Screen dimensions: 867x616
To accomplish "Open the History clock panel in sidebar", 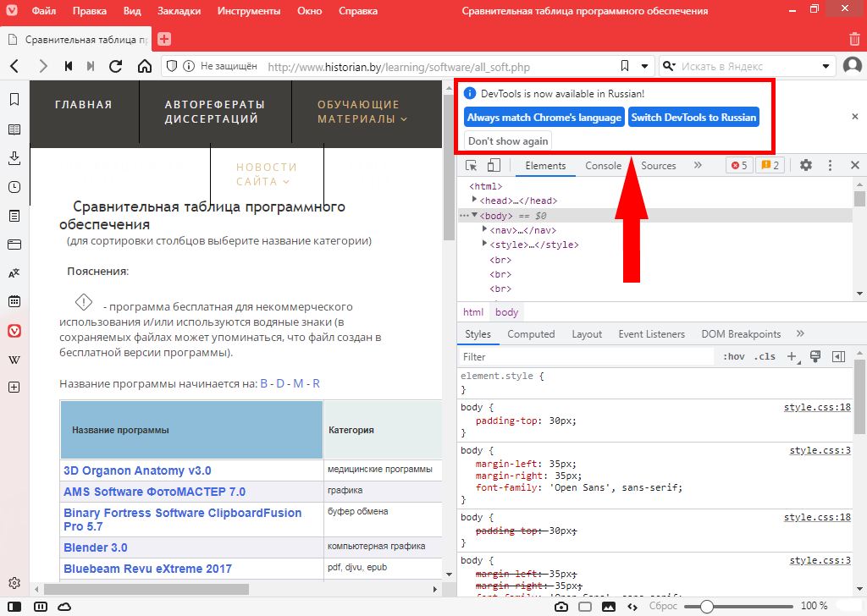I will pyautogui.click(x=14, y=187).
